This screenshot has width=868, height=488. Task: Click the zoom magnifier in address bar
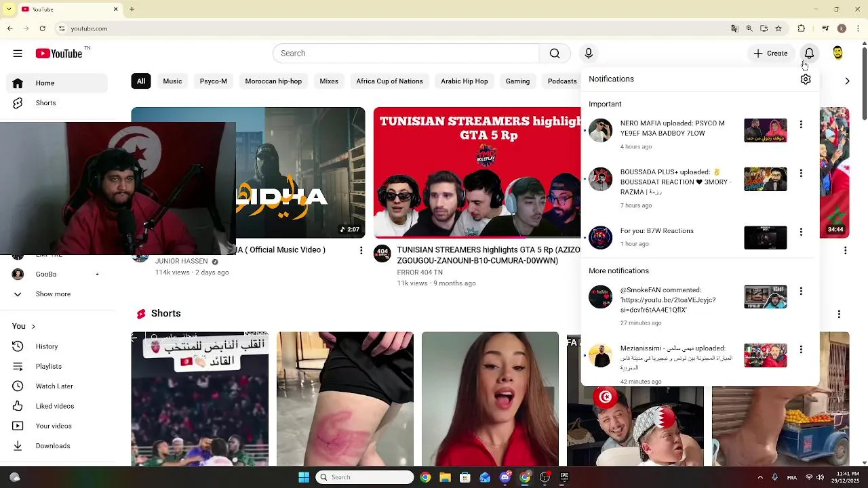pyautogui.click(x=749, y=28)
